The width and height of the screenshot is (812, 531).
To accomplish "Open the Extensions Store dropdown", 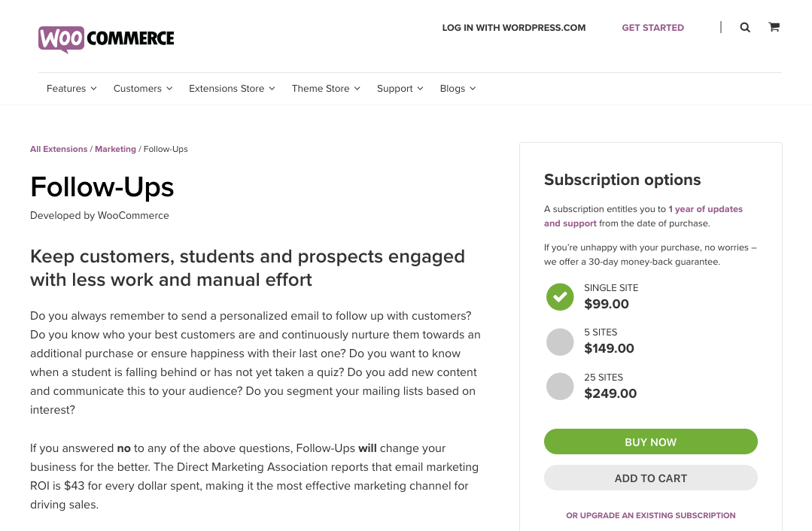I will tap(232, 89).
